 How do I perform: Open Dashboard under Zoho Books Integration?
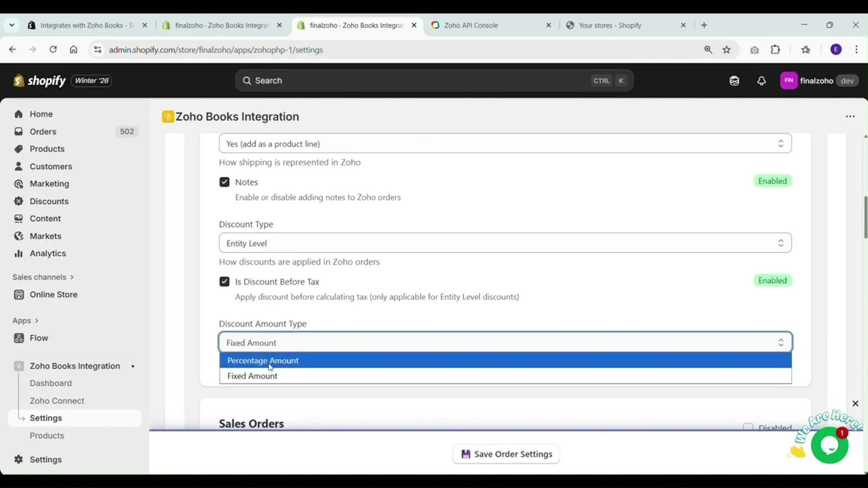tap(50, 383)
